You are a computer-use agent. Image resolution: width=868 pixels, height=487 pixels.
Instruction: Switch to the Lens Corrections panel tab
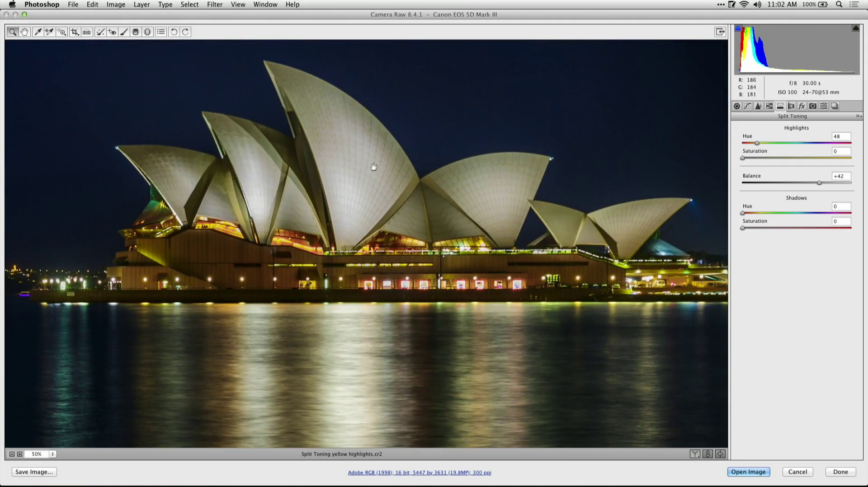791,106
